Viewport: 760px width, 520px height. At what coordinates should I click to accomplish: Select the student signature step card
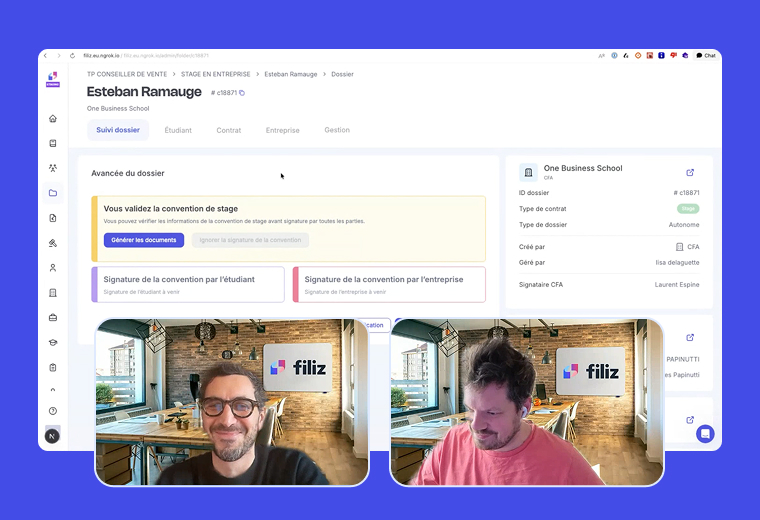point(188,284)
